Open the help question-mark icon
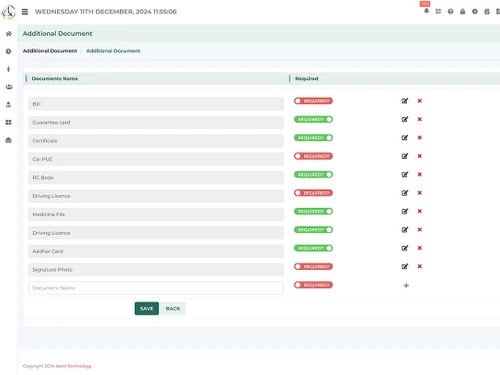This screenshot has height=375, width=500. click(450, 11)
